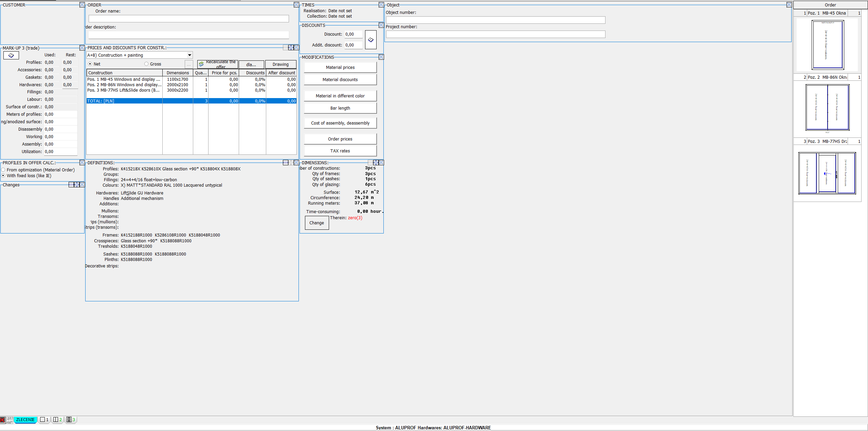Click the ellipsis button next to Gross
868x431 pixels.
pyautogui.click(x=189, y=64)
